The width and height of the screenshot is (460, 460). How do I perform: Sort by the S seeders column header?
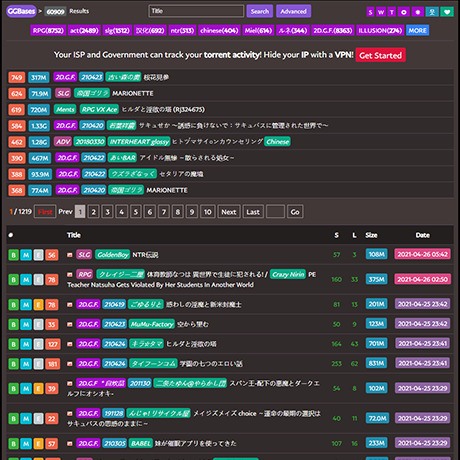coord(336,235)
